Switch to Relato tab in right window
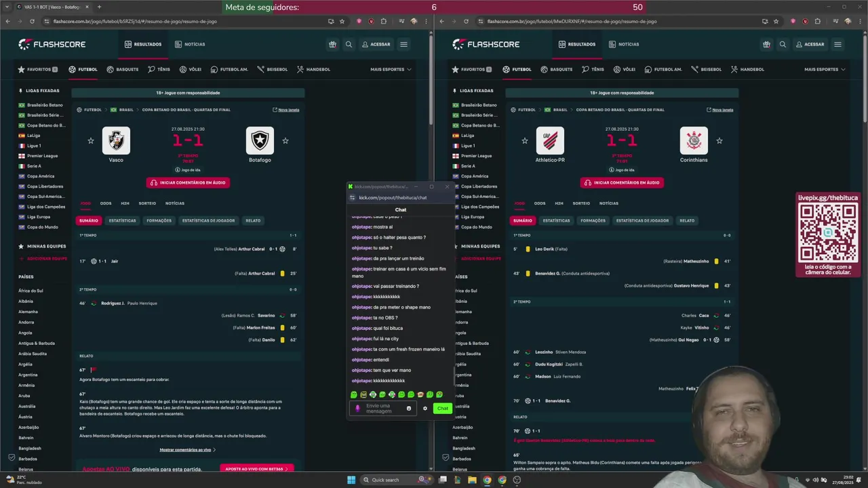The width and height of the screenshot is (868, 488). point(687,220)
